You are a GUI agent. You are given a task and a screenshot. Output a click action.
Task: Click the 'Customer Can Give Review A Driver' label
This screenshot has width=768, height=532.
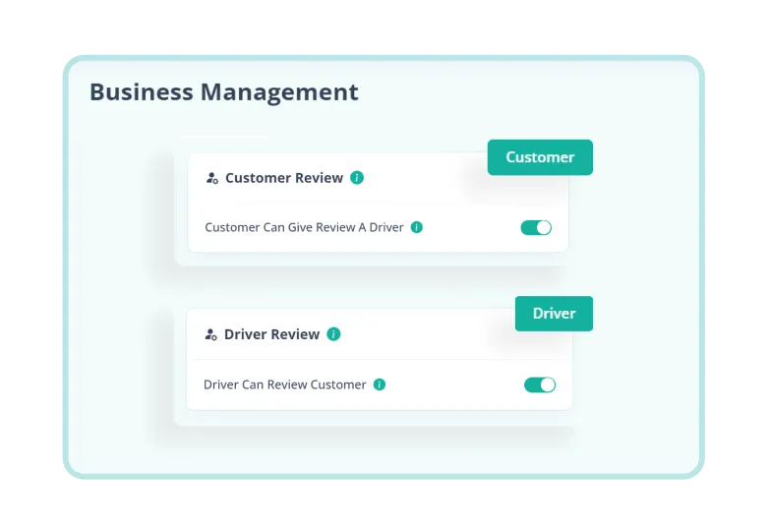(304, 227)
